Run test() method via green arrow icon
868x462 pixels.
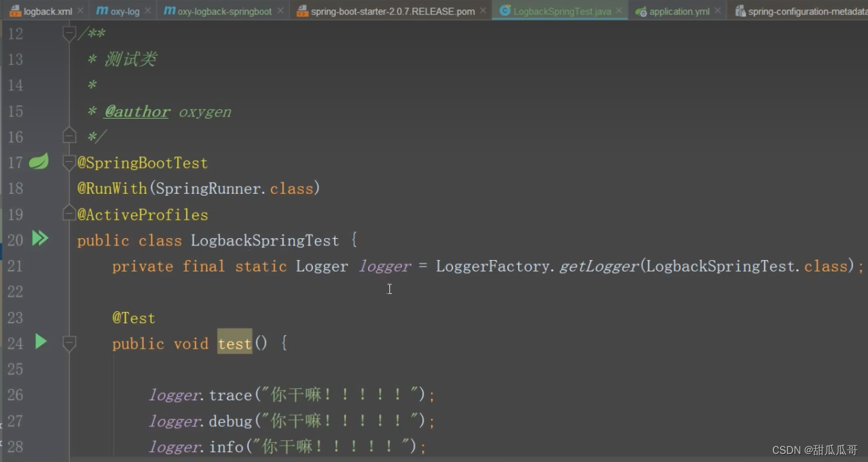coord(41,341)
